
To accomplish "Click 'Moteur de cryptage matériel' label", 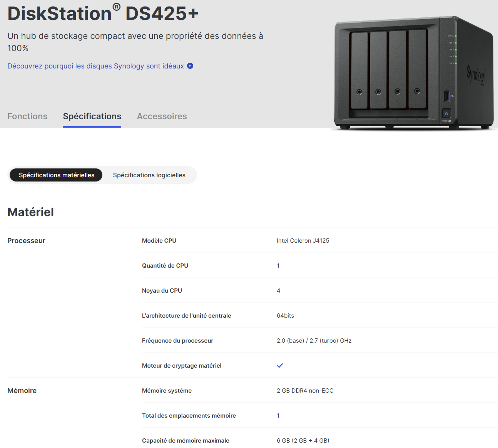I will pyautogui.click(x=182, y=366).
